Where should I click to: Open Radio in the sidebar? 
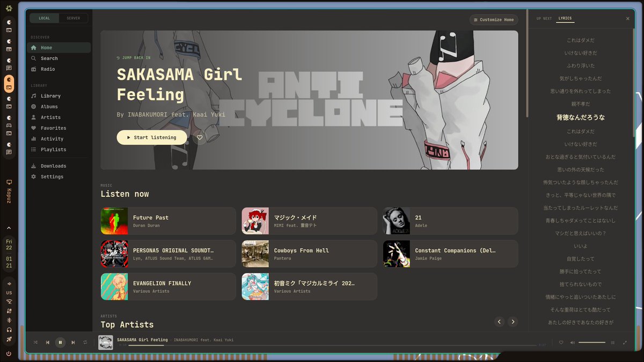58,69
